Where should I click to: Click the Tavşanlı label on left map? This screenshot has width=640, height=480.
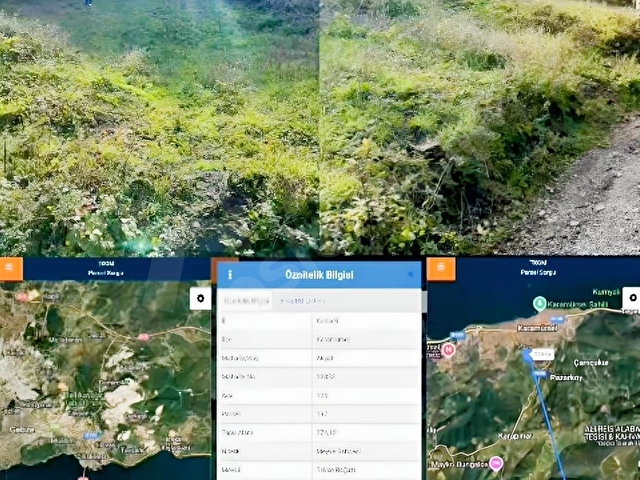[x=132, y=450]
